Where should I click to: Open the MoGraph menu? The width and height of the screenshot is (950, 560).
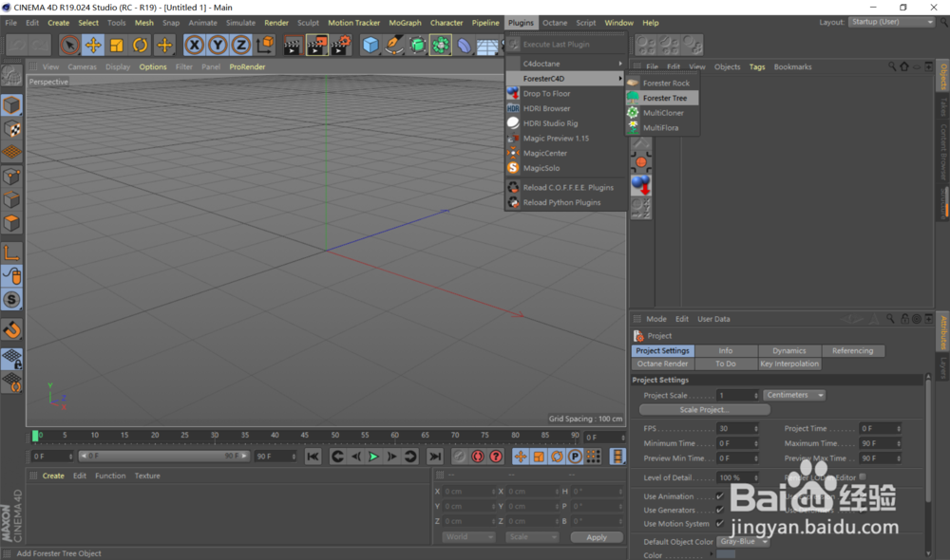tap(405, 23)
